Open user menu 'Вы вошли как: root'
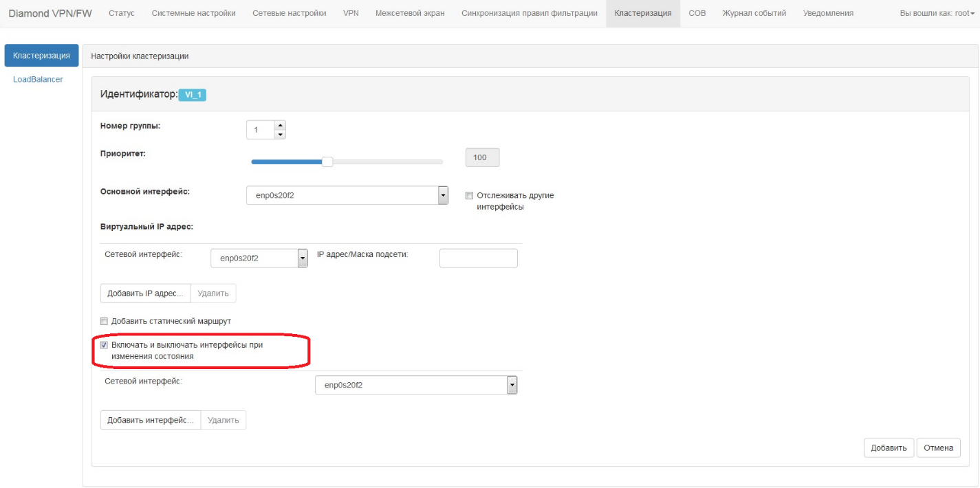 click(x=937, y=13)
